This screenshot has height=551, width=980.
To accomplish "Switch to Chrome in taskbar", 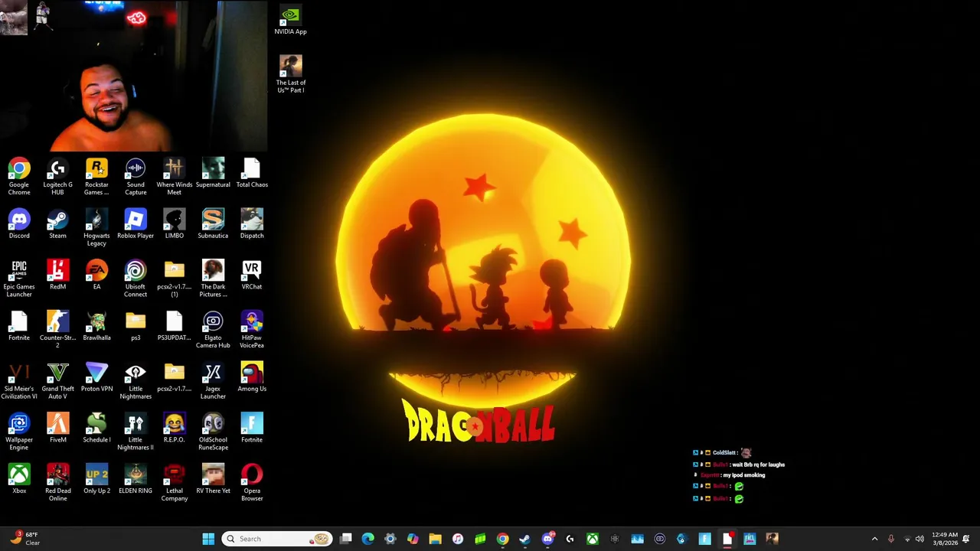I will point(502,539).
